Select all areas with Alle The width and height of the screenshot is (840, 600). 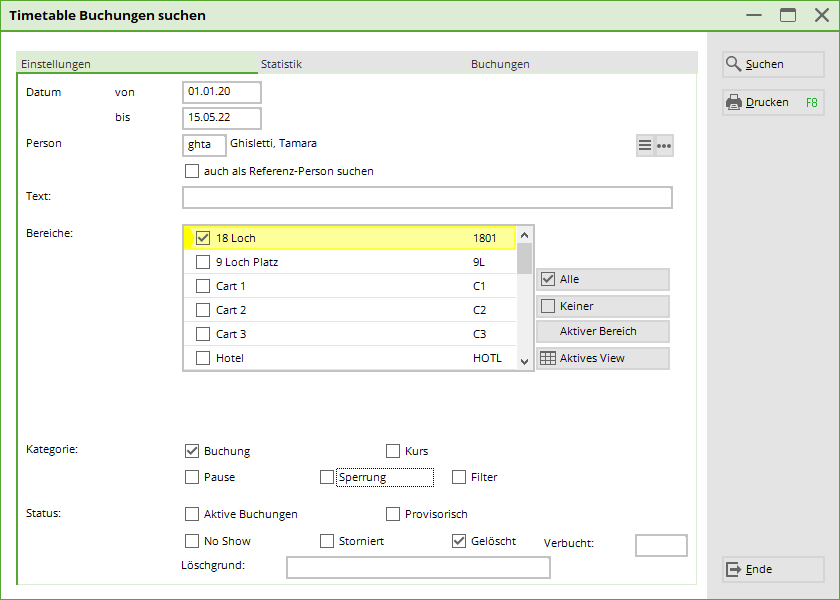coord(602,279)
